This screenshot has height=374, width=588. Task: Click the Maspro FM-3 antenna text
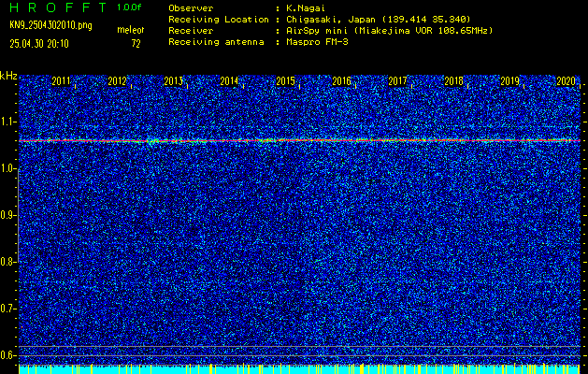317,42
